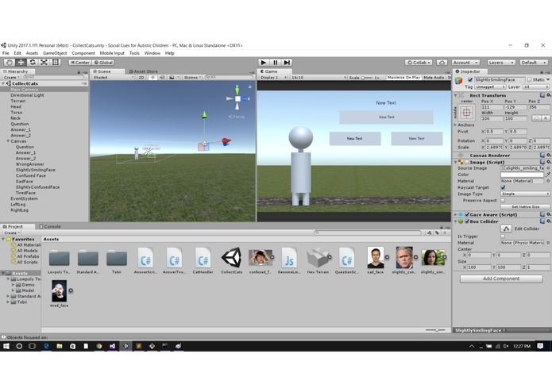
Task: Open Rect Transform gear settings
Action: (x=549, y=95)
